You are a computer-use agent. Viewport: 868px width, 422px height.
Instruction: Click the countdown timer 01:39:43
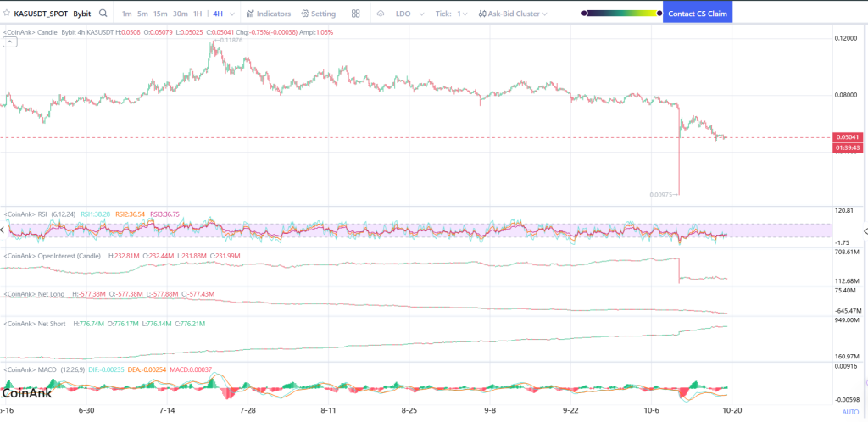point(848,147)
